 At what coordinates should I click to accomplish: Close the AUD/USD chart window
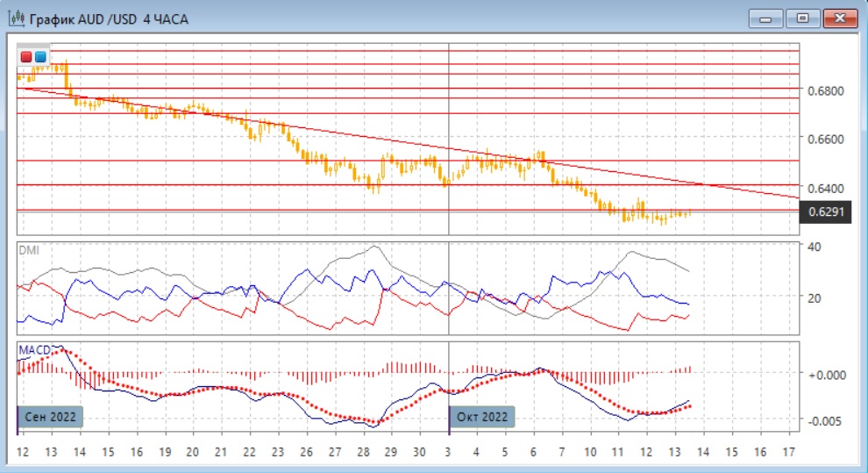click(839, 18)
